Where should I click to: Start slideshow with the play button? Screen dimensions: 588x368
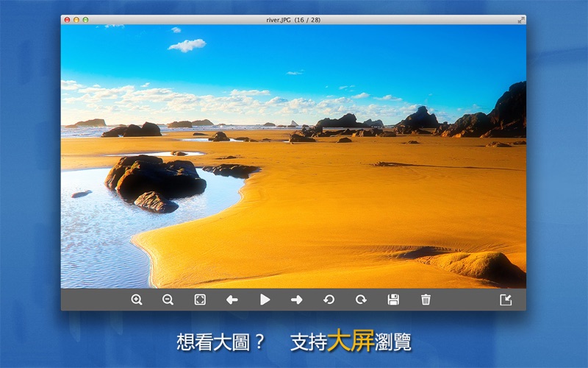[265, 300]
